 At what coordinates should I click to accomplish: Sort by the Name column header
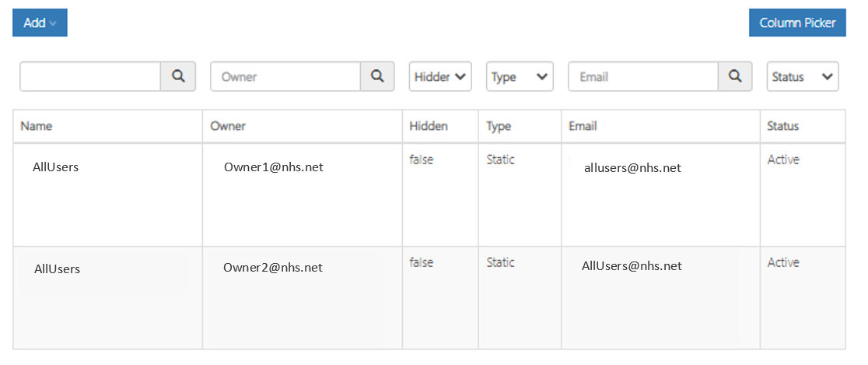tap(37, 126)
